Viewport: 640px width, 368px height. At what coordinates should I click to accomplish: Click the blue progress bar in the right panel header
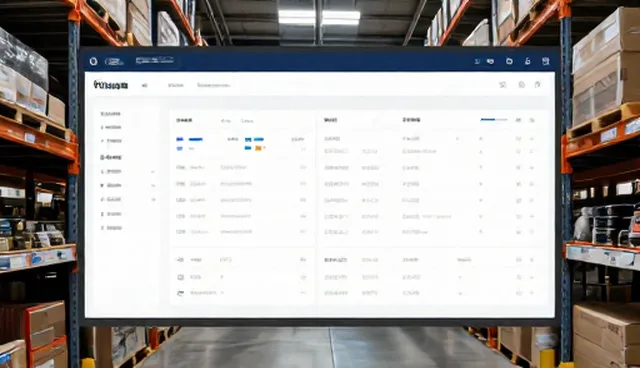tap(494, 120)
